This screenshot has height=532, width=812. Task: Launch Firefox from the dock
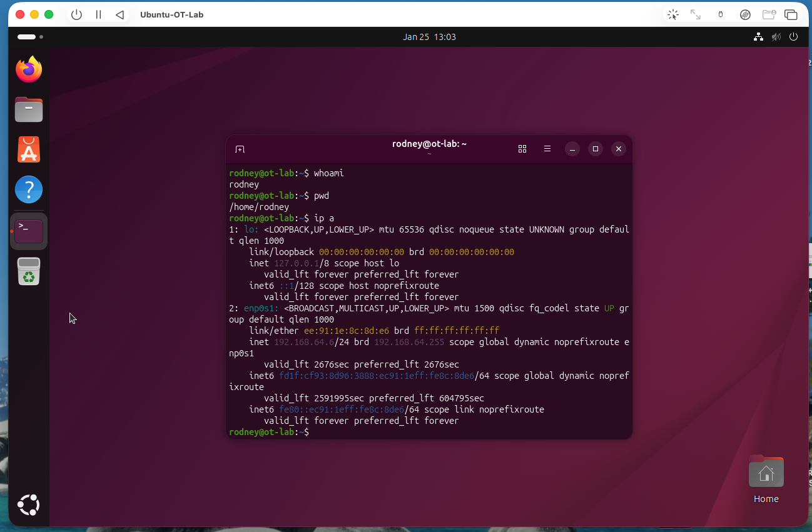click(29, 69)
